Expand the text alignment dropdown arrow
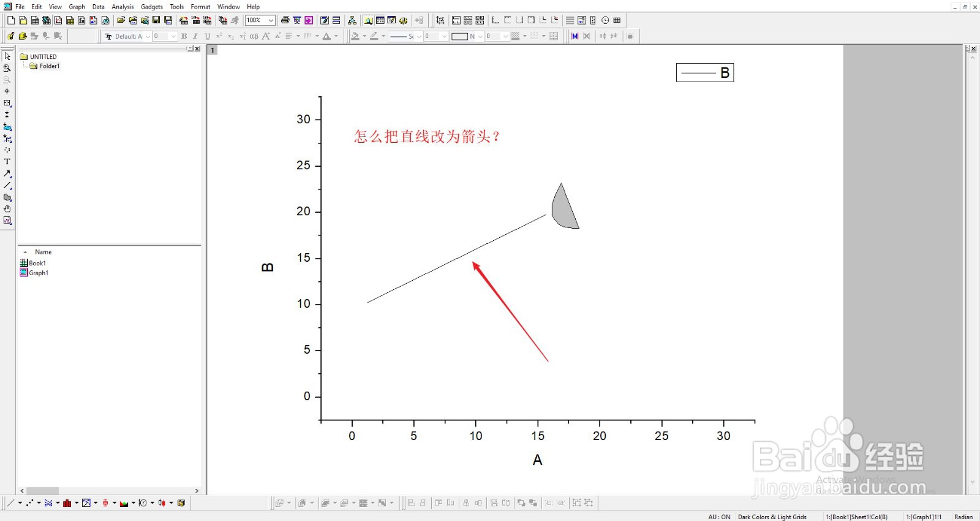Viewport: 980px width, 521px height. (x=298, y=36)
